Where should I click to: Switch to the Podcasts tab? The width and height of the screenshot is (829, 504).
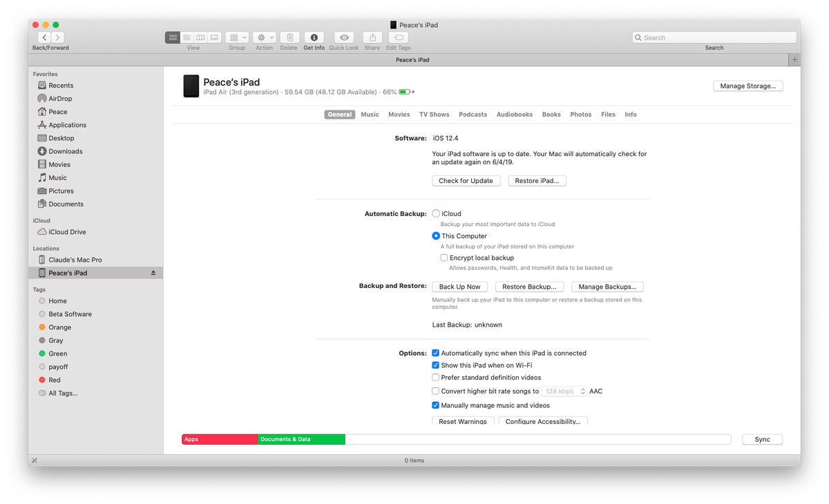tap(473, 115)
